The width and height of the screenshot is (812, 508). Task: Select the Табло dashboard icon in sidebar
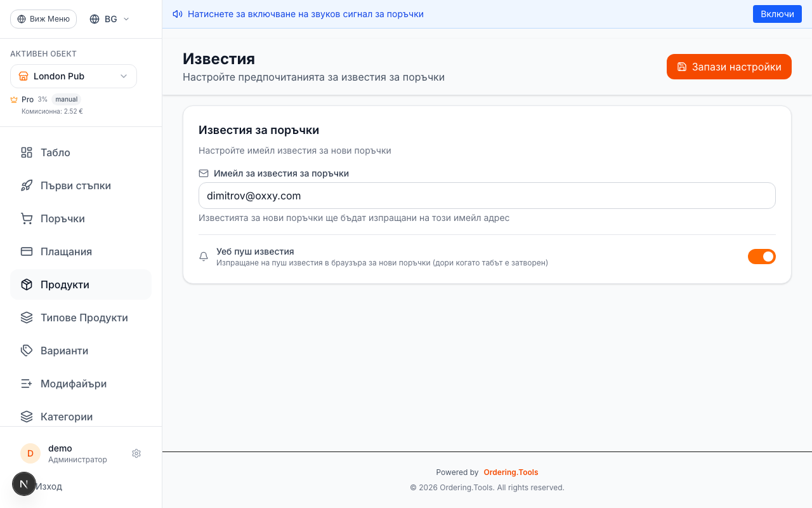26,152
